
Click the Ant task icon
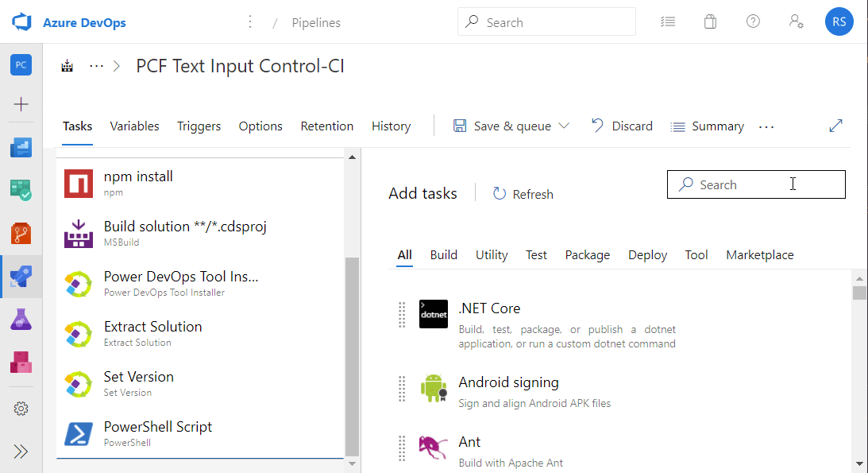tap(433, 447)
